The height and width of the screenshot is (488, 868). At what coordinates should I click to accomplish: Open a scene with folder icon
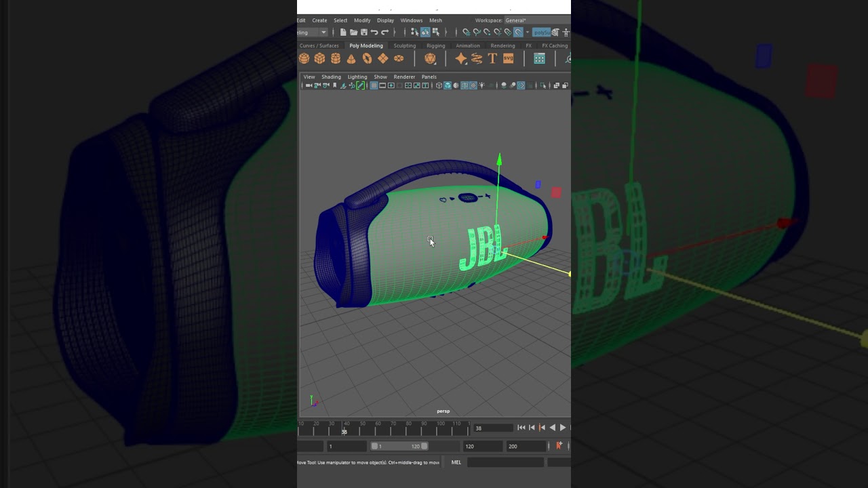point(353,32)
